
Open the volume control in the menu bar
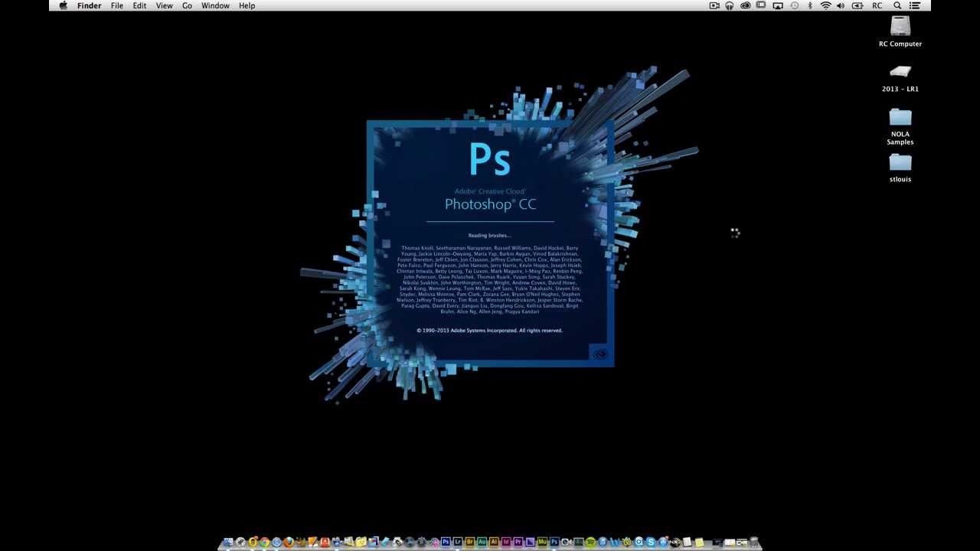841,5
